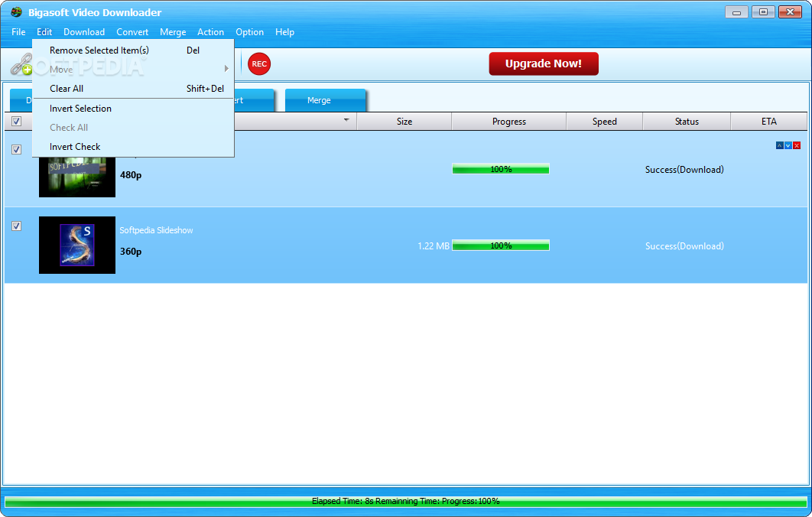Toggle the select-all header checkbox
This screenshot has width=812, height=517.
(x=17, y=122)
